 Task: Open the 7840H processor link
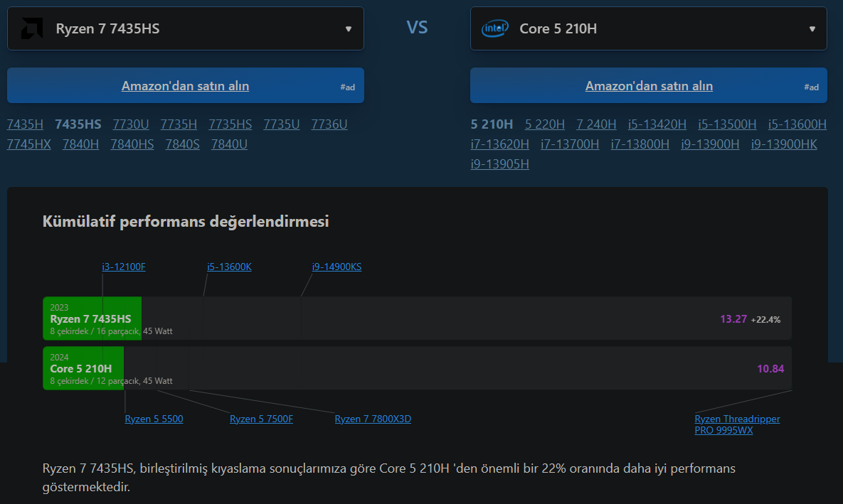80,144
